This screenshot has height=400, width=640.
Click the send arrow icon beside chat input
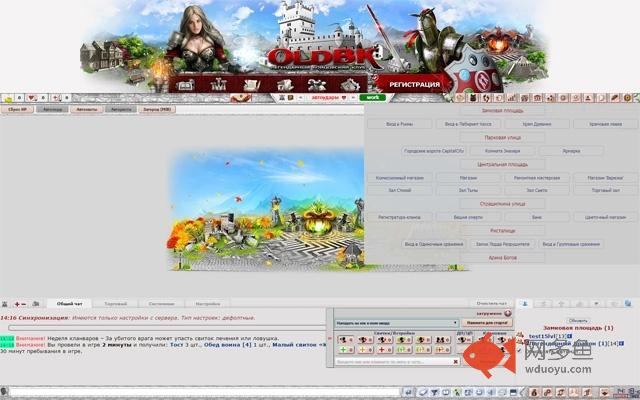tap(409, 392)
